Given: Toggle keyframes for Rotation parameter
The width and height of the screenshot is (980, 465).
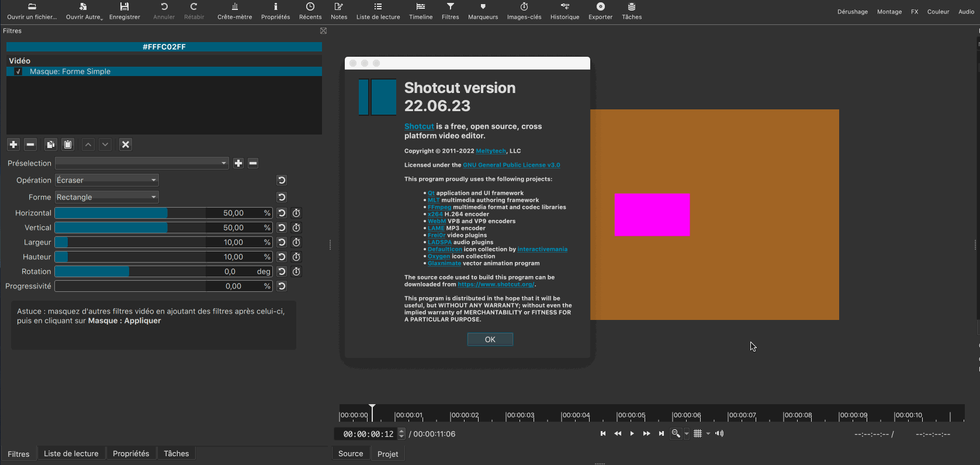Looking at the screenshot, I should click(x=296, y=271).
